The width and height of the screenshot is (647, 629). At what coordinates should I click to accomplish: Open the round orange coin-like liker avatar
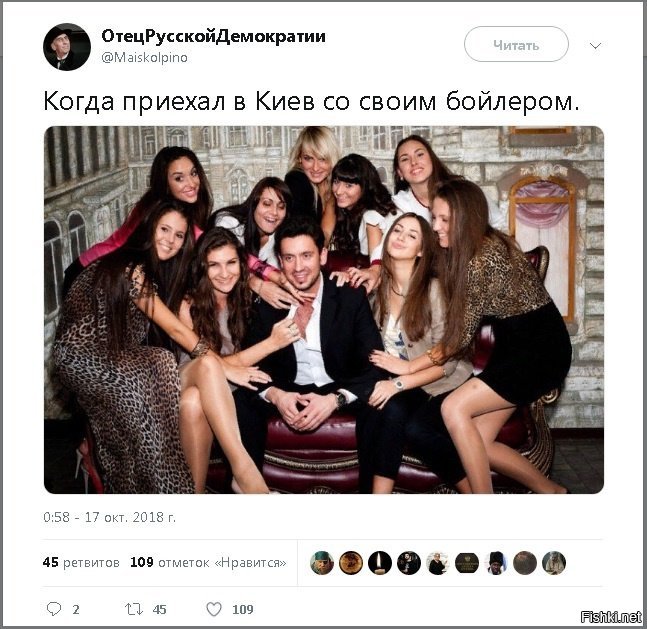[351, 563]
